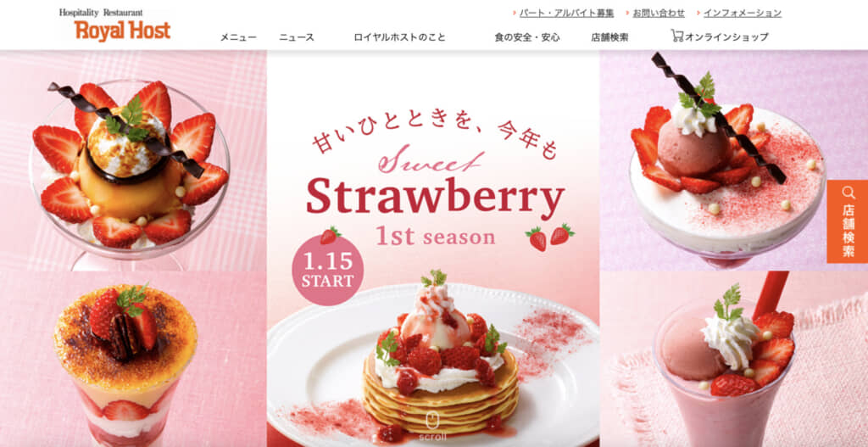This screenshot has height=447, width=868.
Task: Follow the パート・アルバイト募集 link
Action: pyautogui.click(x=567, y=13)
